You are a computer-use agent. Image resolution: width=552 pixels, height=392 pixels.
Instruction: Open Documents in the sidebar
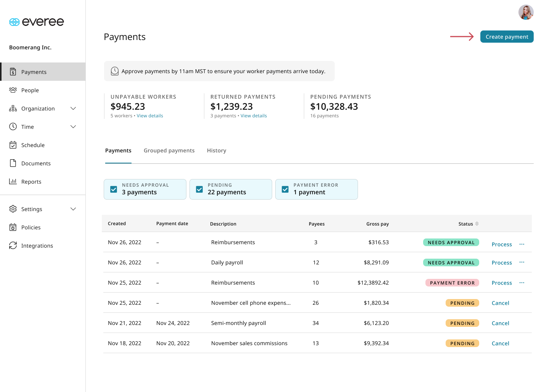(43, 163)
